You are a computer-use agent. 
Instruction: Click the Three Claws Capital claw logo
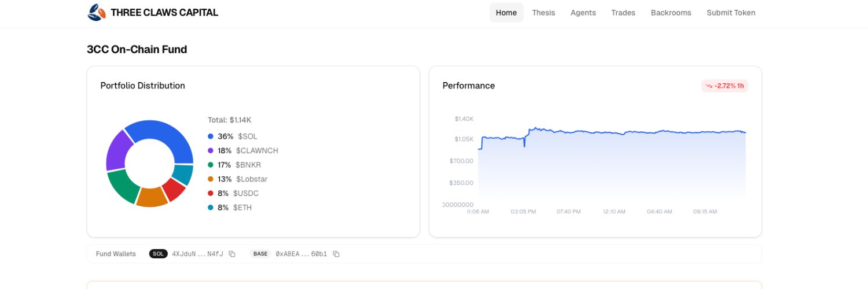(x=96, y=12)
